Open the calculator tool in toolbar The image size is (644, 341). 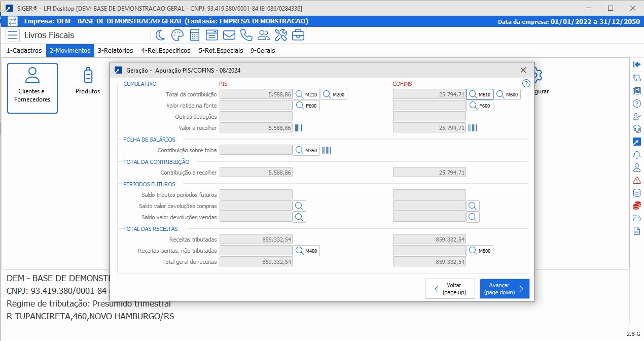coord(194,35)
